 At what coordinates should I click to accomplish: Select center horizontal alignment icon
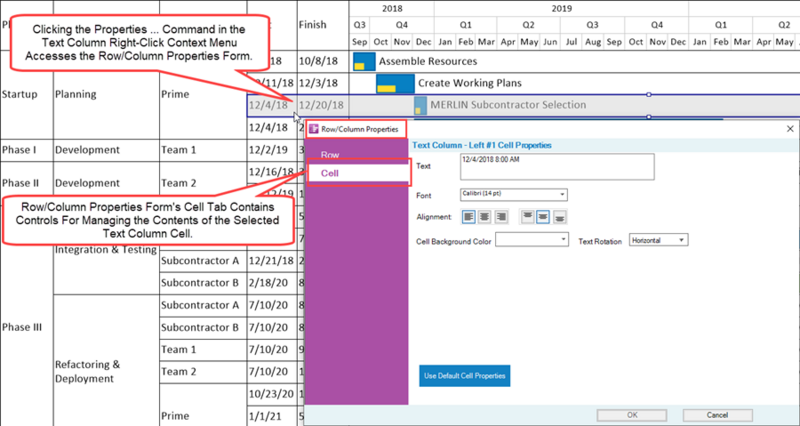(485, 217)
